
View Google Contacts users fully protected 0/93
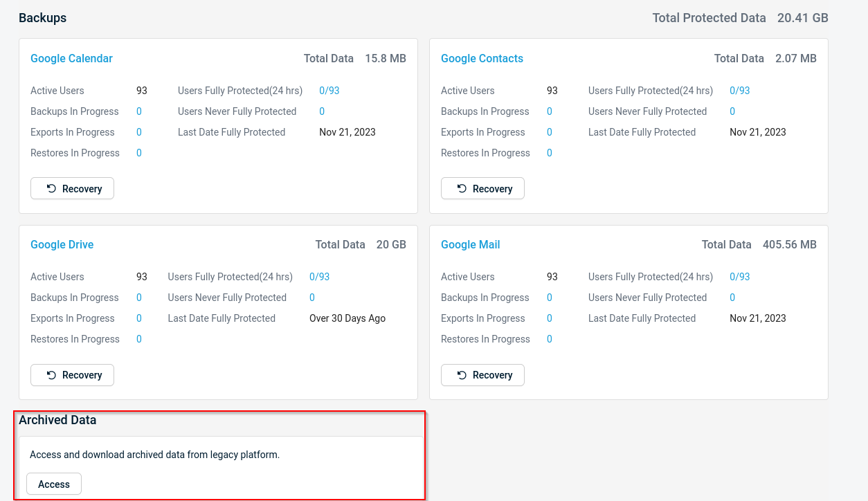tap(740, 91)
